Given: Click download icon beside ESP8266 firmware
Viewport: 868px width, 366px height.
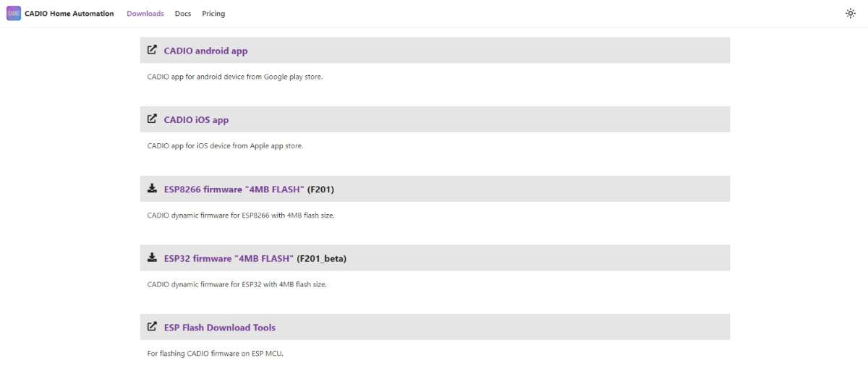Looking at the screenshot, I should point(152,189).
